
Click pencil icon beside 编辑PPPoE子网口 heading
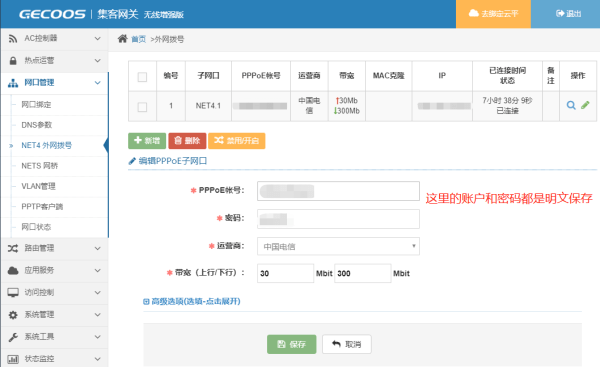(132, 161)
